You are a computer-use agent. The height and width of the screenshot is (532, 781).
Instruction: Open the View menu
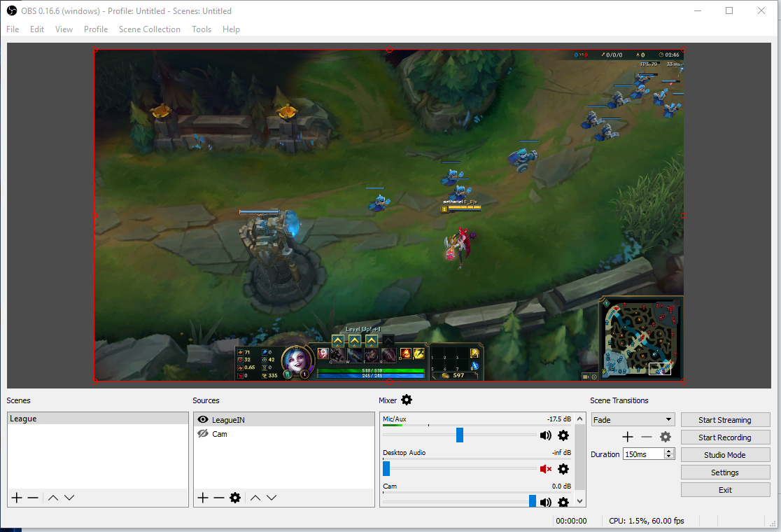click(x=64, y=29)
